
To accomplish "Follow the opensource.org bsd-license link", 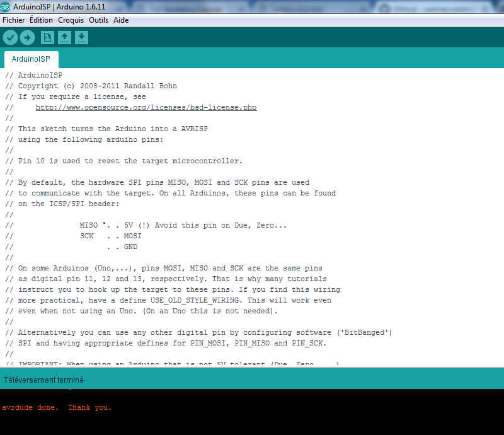I will pyautogui.click(x=146, y=107).
